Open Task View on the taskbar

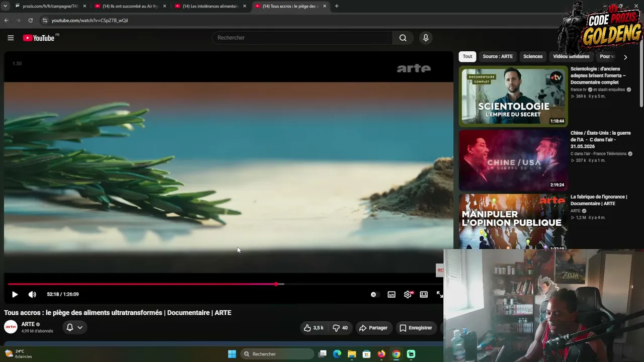click(x=323, y=354)
